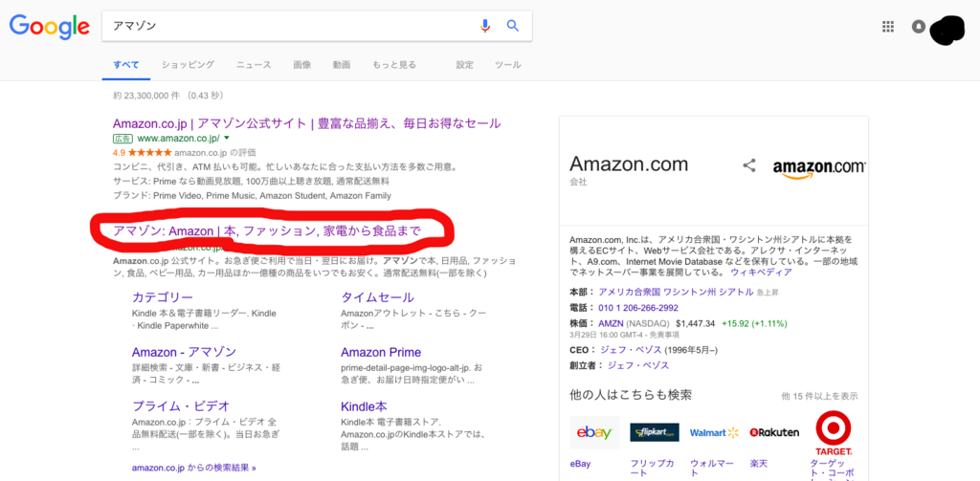Start voice search with microphone icon

[x=485, y=26]
